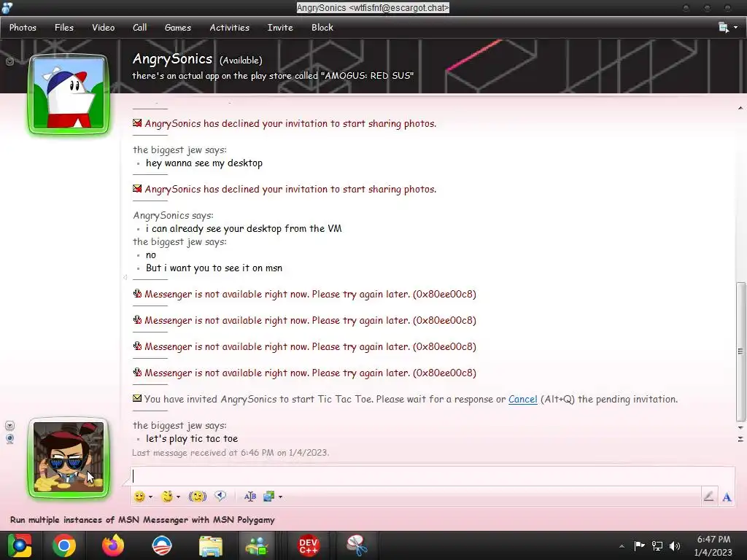Open the Call menu
This screenshot has width=747, height=560.
(139, 28)
